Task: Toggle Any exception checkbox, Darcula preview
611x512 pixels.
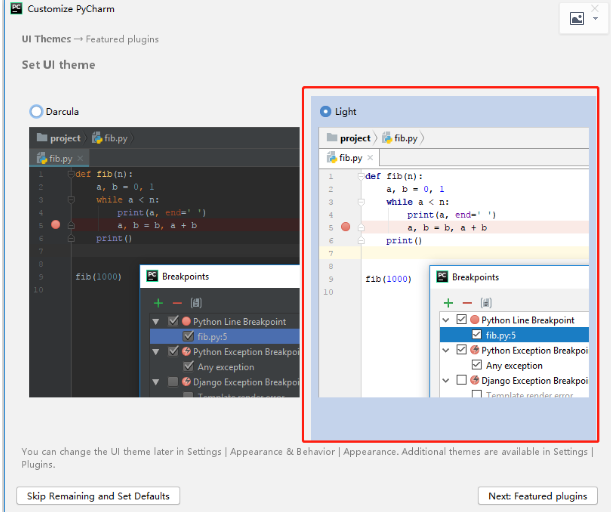Action: (188, 366)
